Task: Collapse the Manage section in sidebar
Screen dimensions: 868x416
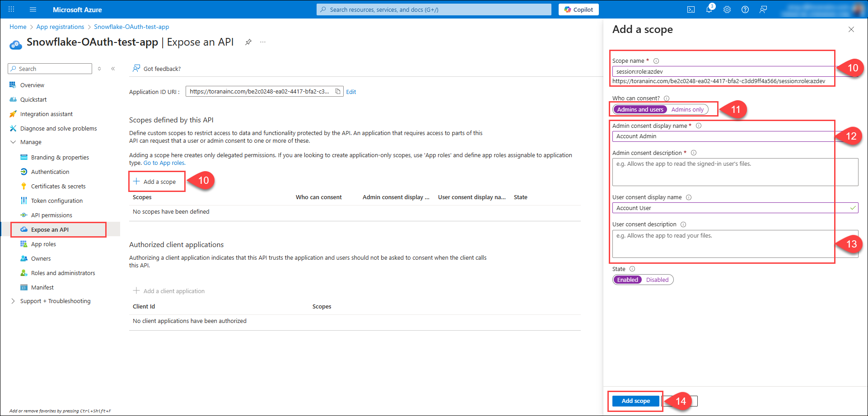Action: point(13,142)
